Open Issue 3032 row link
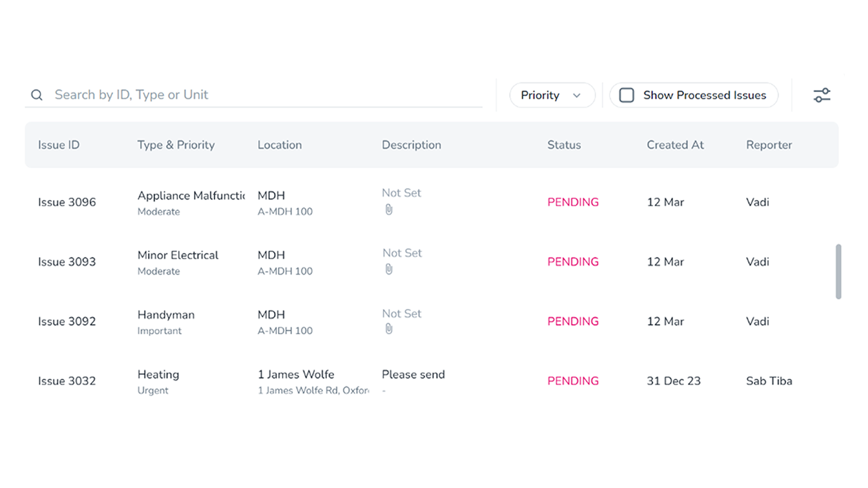 (67, 381)
